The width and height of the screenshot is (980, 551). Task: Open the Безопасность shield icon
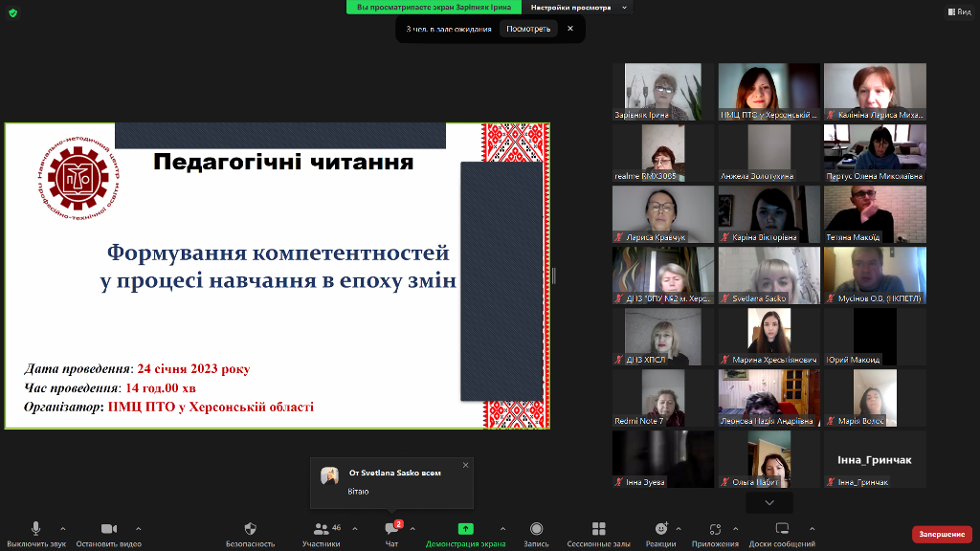pos(250,529)
